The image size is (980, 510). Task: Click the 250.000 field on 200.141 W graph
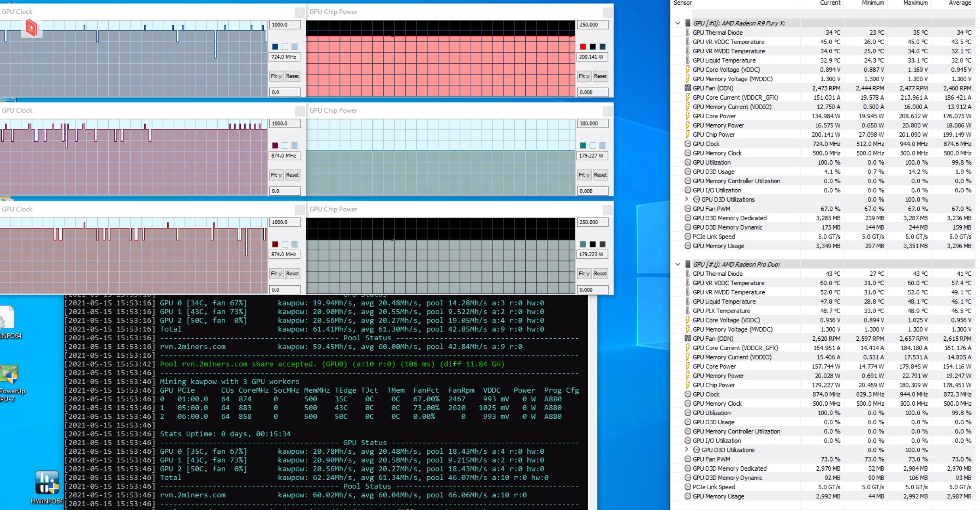click(592, 25)
